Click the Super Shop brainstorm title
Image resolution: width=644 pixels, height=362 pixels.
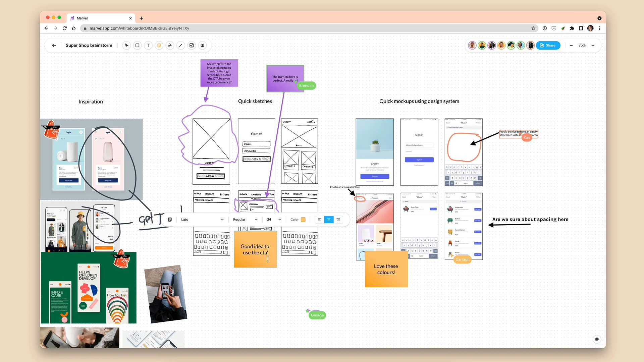pos(89,45)
